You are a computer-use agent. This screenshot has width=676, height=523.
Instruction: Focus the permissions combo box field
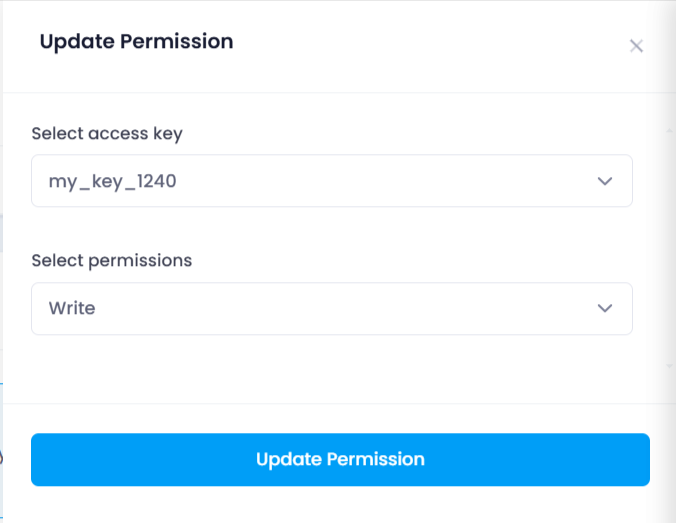[x=332, y=308]
